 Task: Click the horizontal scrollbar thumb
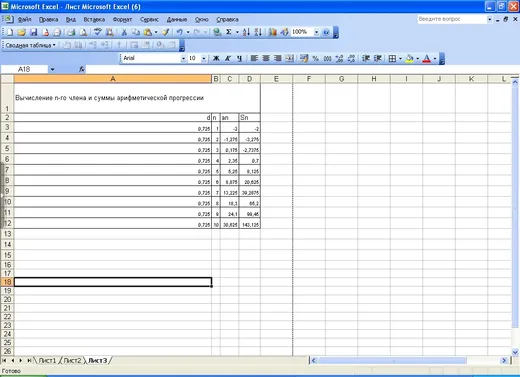(393, 360)
